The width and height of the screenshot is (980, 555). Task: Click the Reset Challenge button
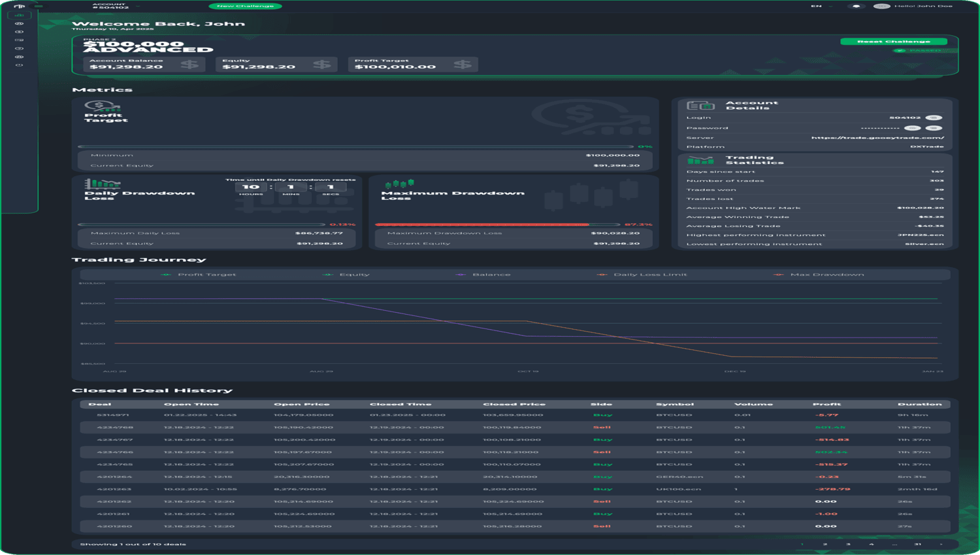[893, 41]
